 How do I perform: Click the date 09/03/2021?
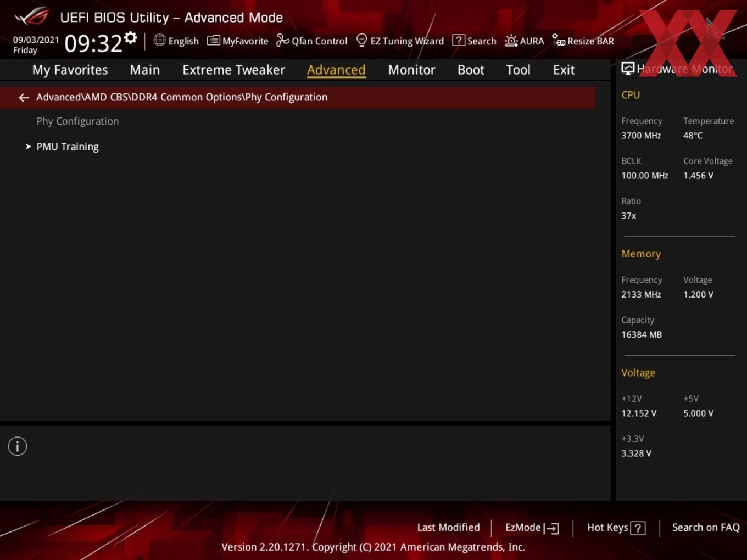(x=36, y=40)
